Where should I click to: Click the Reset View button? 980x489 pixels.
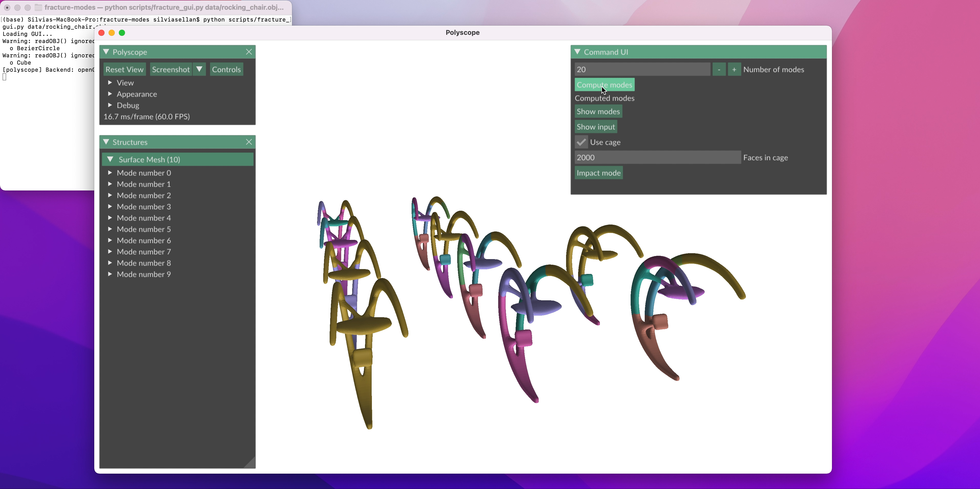(x=124, y=70)
